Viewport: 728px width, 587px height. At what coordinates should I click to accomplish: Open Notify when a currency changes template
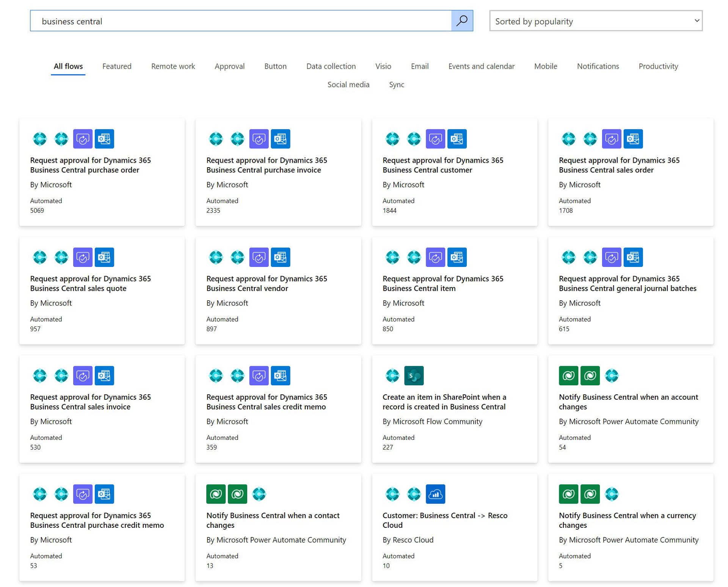click(628, 520)
